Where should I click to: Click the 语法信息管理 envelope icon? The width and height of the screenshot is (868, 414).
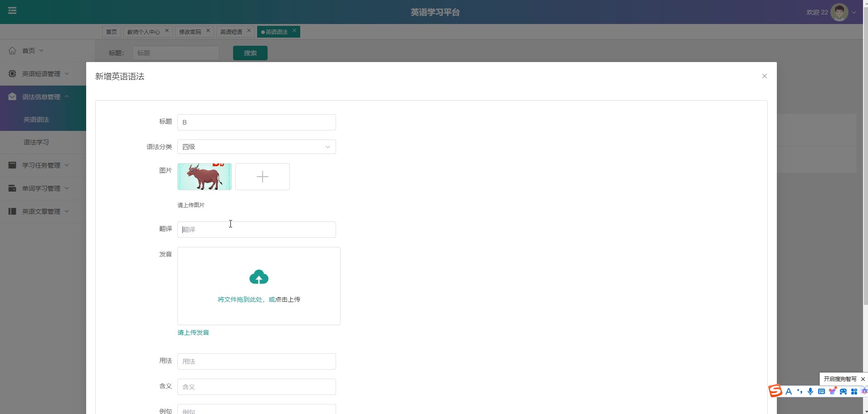coord(12,96)
